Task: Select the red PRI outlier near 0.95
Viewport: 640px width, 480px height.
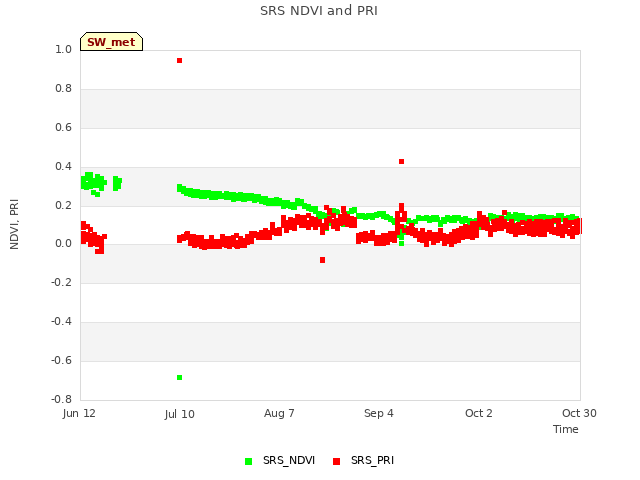Action: tap(179, 60)
